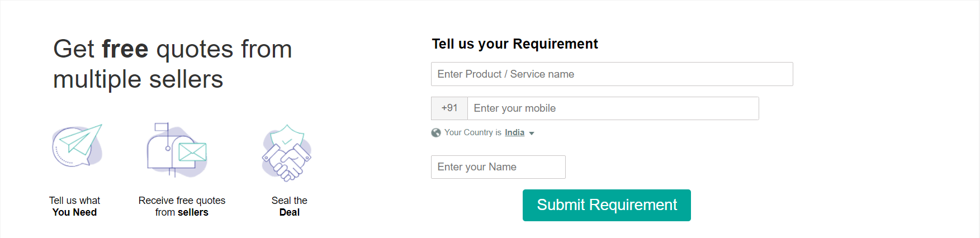Click the mailbox with envelope icon

pos(177,150)
